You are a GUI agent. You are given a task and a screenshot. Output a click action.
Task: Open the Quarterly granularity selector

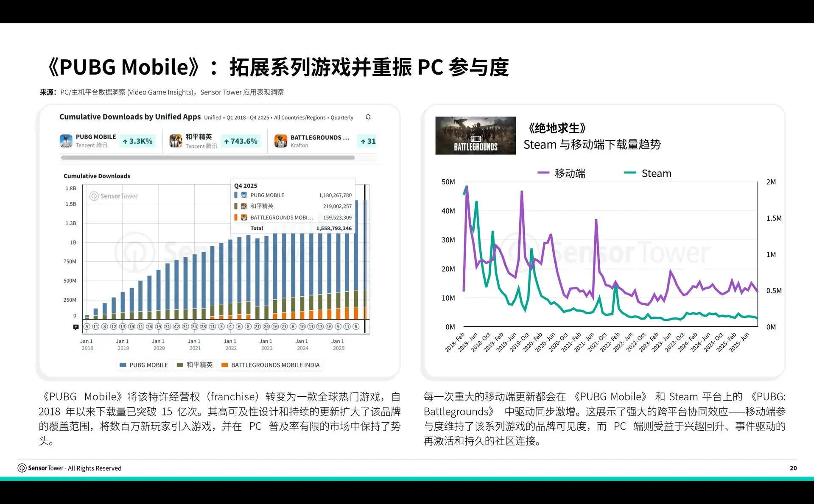(341, 117)
